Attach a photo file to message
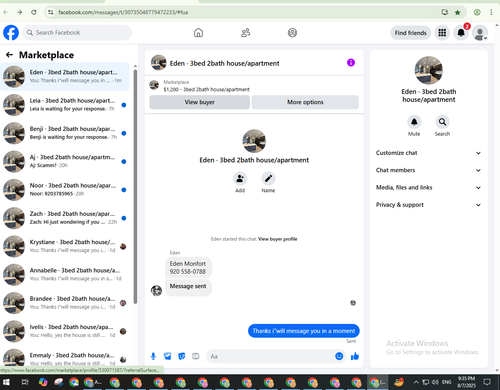Image resolution: width=500 pixels, height=390 pixels. click(167, 356)
